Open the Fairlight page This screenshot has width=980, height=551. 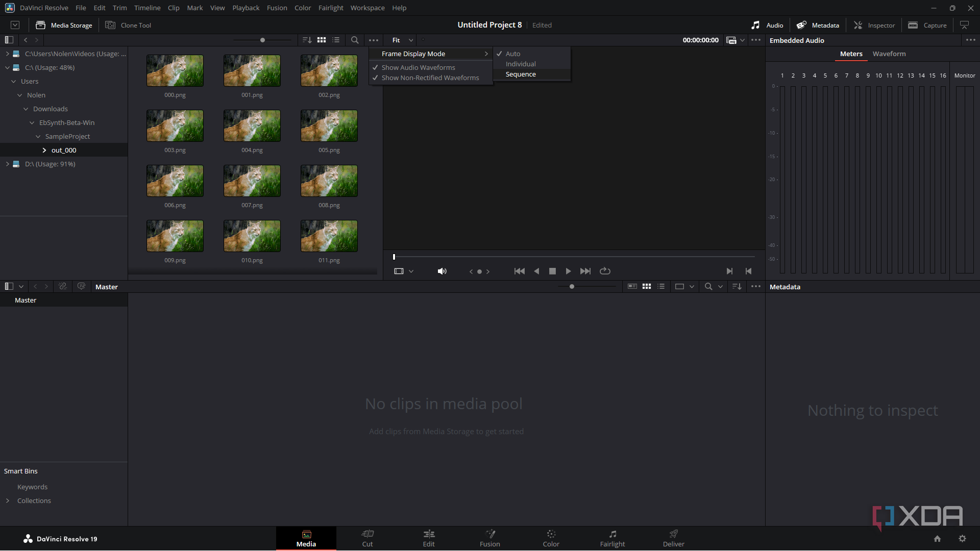click(x=612, y=538)
